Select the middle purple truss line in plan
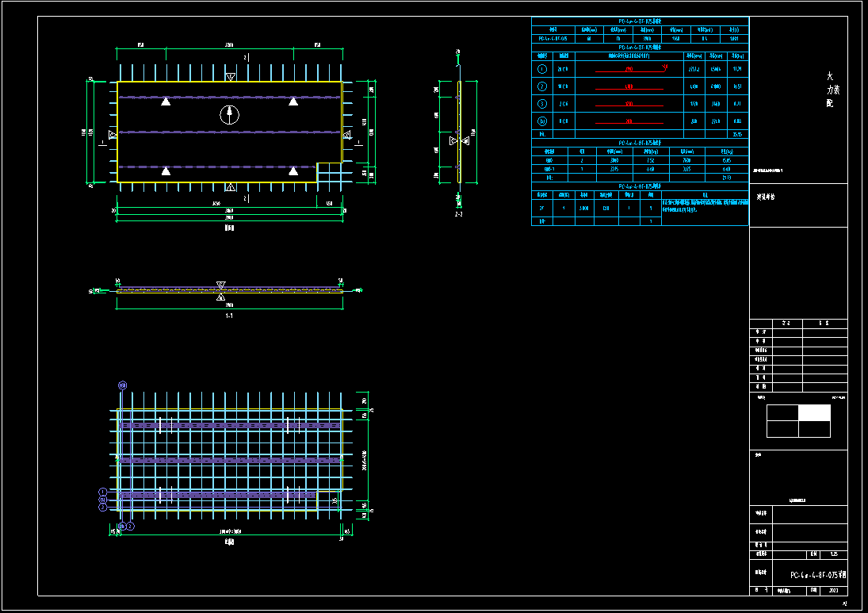 [x=229, y=132]
